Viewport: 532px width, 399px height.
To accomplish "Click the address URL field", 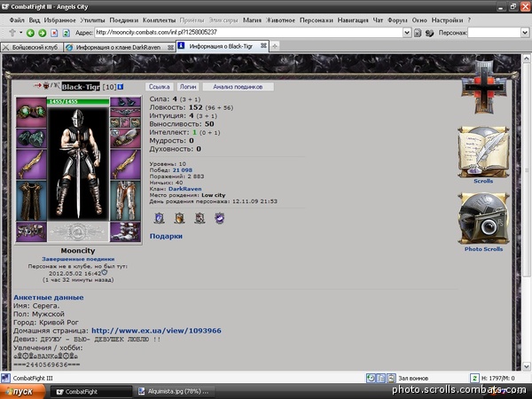I will 248,33.
